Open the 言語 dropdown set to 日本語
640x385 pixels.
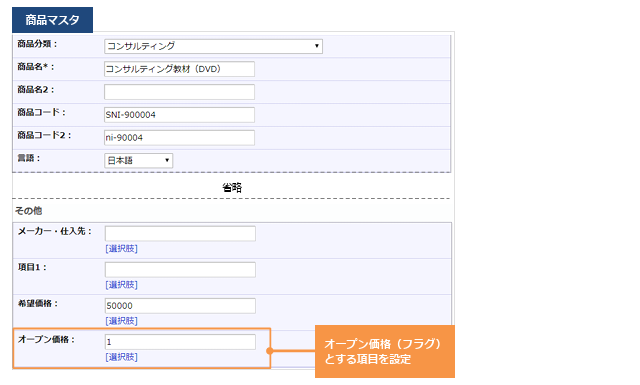(x=139, y=160)
